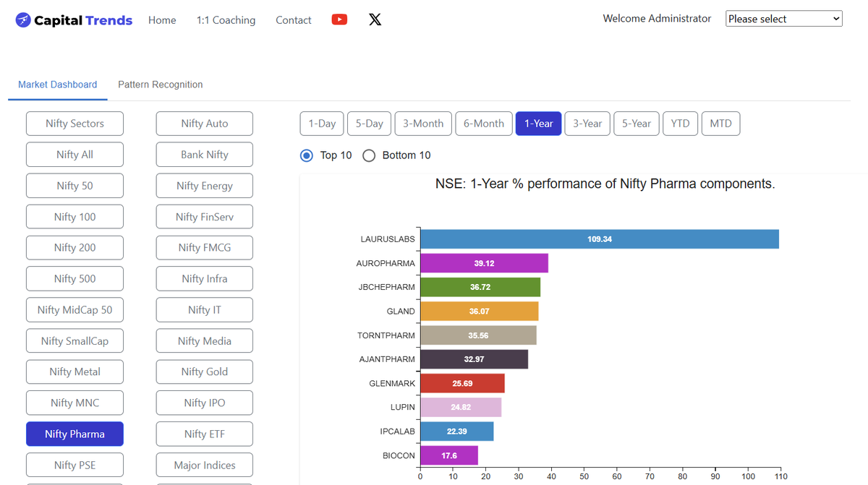Open the X (Twitter) icon link
Screen dimensions: 868x485
pos(375,20)
